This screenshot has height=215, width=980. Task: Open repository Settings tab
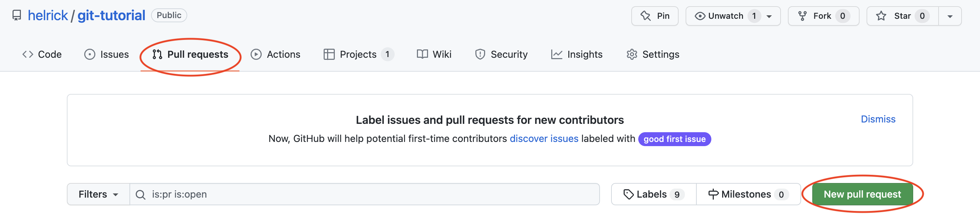click(x=653, y=54)
